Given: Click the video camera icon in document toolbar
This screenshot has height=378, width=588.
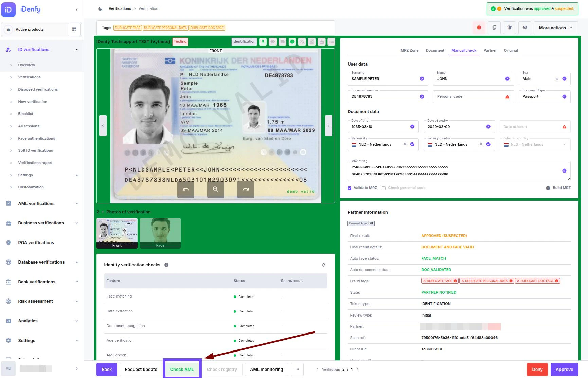Looking at the screenshot, I should (282, 42).
